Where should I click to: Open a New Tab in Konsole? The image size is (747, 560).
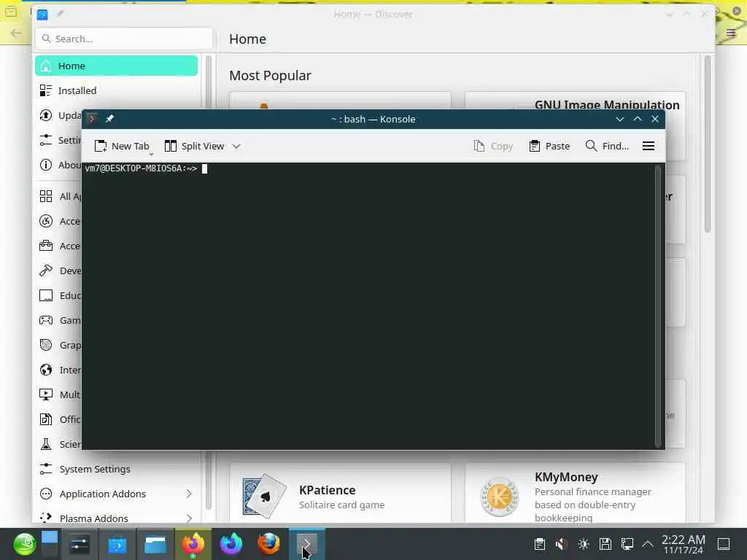tap(122, 146)
